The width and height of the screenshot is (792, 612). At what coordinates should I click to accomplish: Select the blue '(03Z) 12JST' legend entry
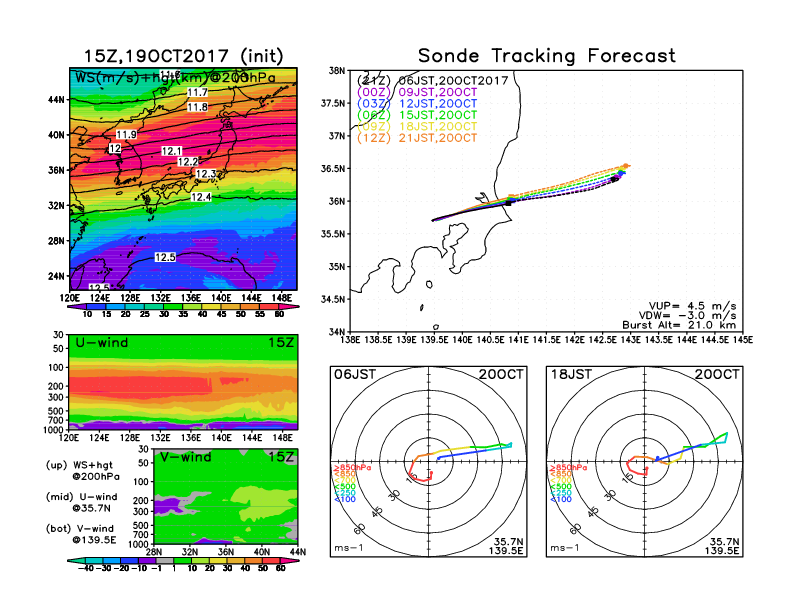[x=417, y=104]
